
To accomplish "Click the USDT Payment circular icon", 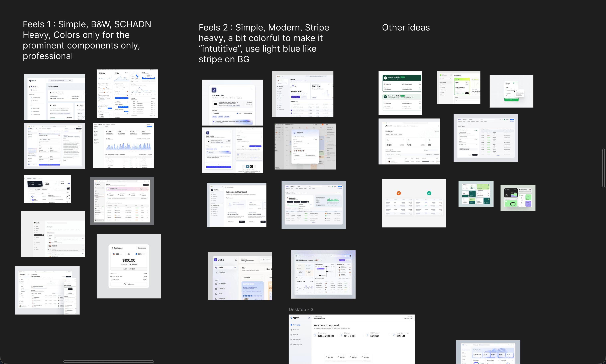I will pyautogui.click(x=368, y=335).
